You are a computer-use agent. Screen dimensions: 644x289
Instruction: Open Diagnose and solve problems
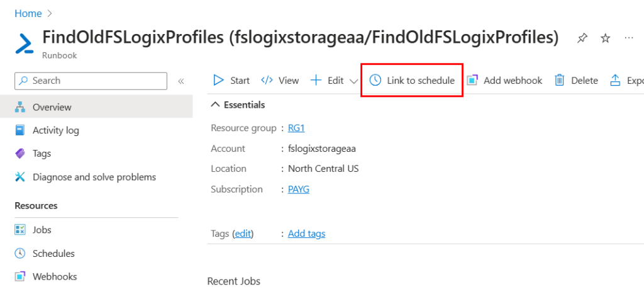pos(94,177)
